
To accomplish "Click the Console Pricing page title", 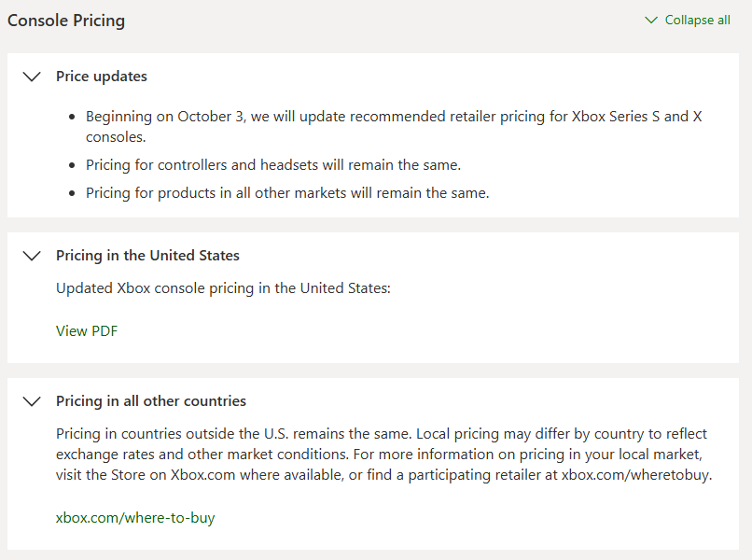I will (66, 20).
